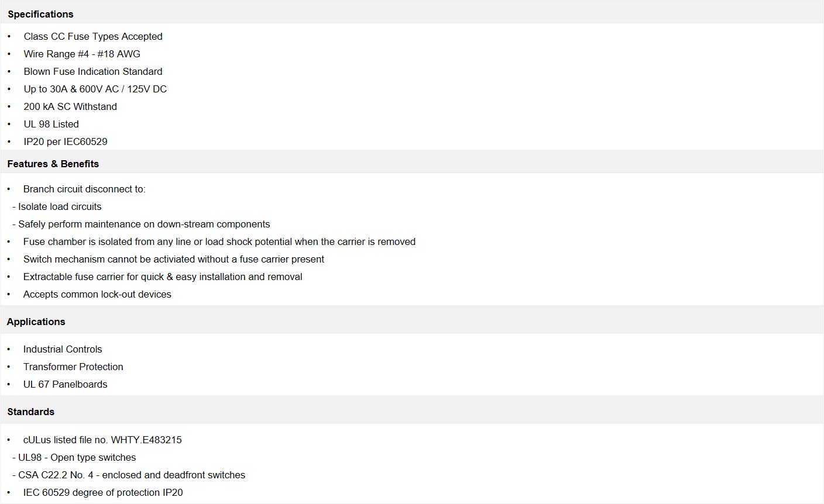Click the UL 98 Listed item

point(51,124)
